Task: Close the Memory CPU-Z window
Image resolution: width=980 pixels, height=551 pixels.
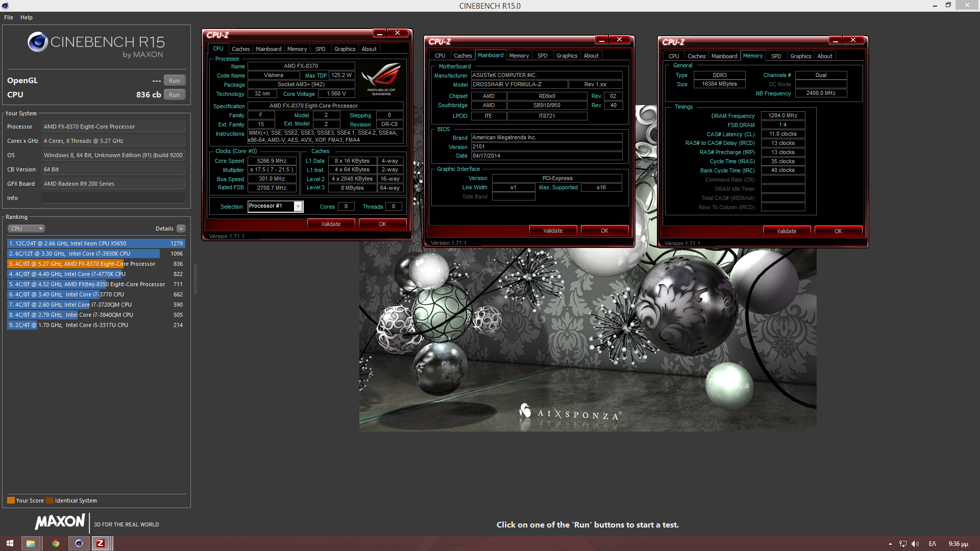Action: (853, 40)
